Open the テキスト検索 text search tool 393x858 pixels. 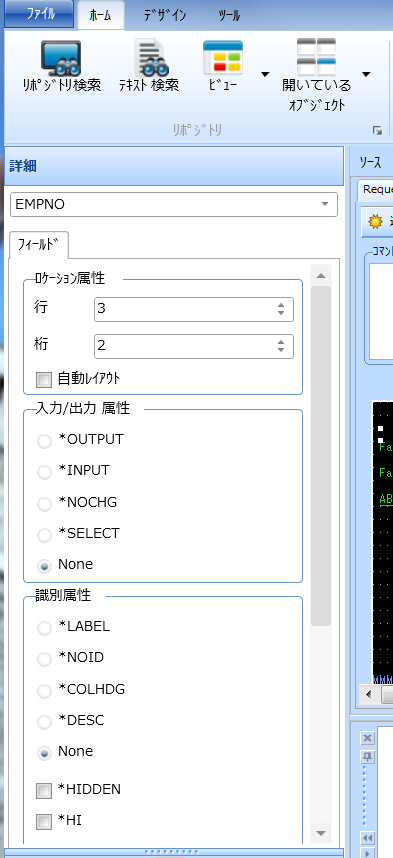pyautogui.click(x=149, y=66)
